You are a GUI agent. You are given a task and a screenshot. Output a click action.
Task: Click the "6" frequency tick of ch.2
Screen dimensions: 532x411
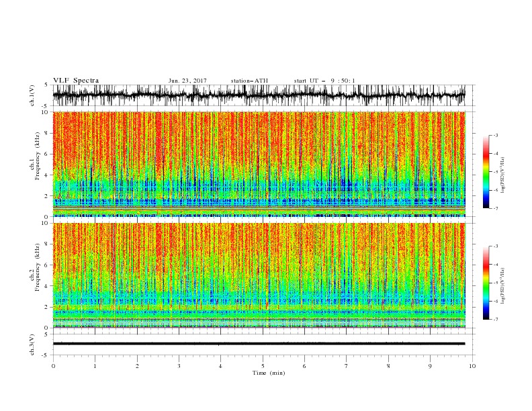coord(46,265)
